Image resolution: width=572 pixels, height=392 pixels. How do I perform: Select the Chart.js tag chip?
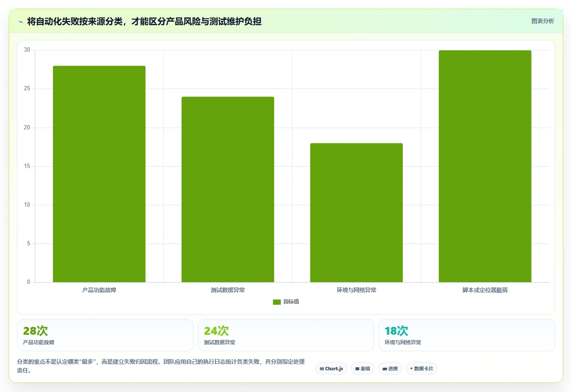pos(331,369)
